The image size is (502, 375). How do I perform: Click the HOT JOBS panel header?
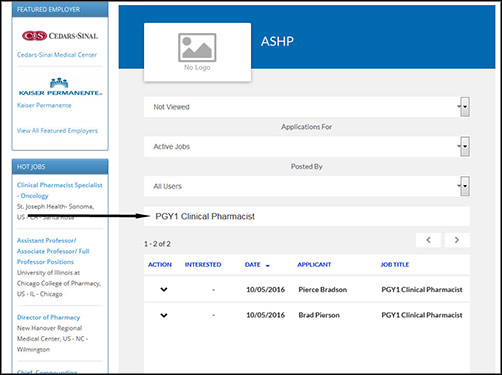coord(60,167)
